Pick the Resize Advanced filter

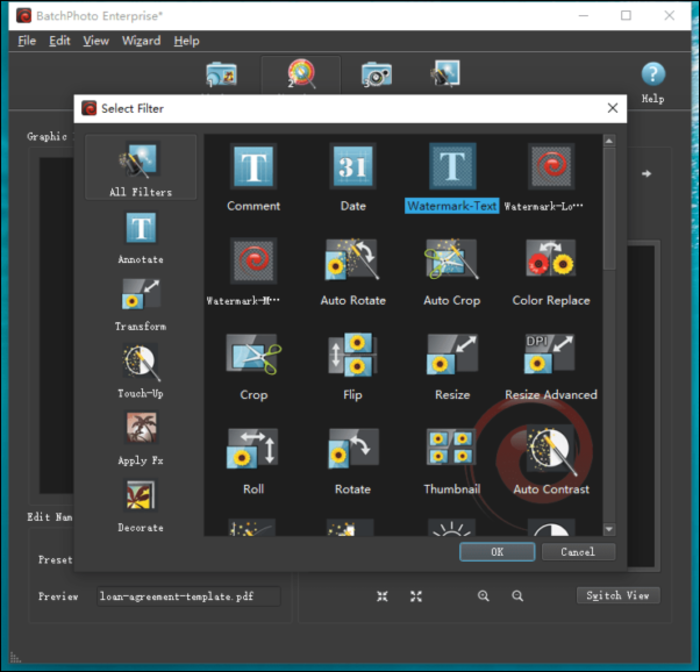(550, 355)
